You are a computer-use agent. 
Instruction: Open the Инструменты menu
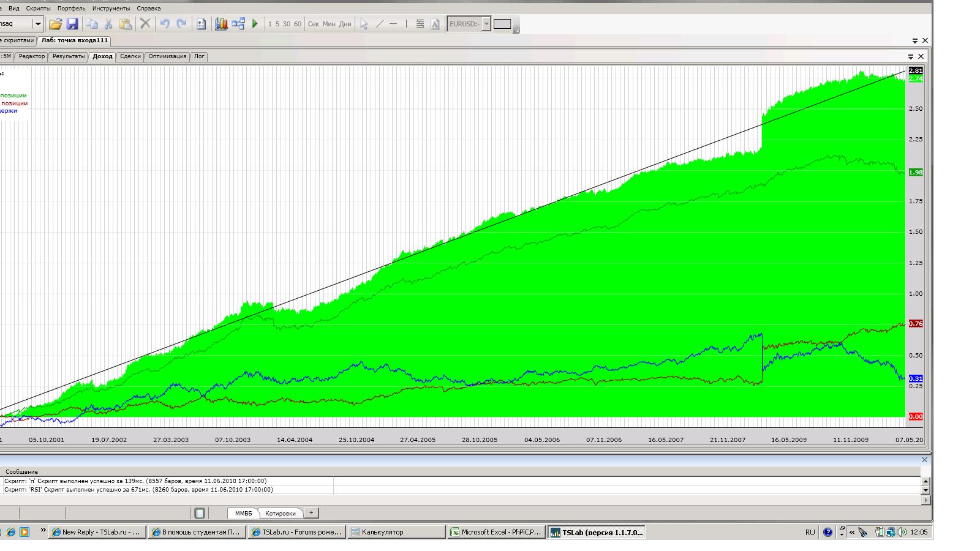coord(111,9)
